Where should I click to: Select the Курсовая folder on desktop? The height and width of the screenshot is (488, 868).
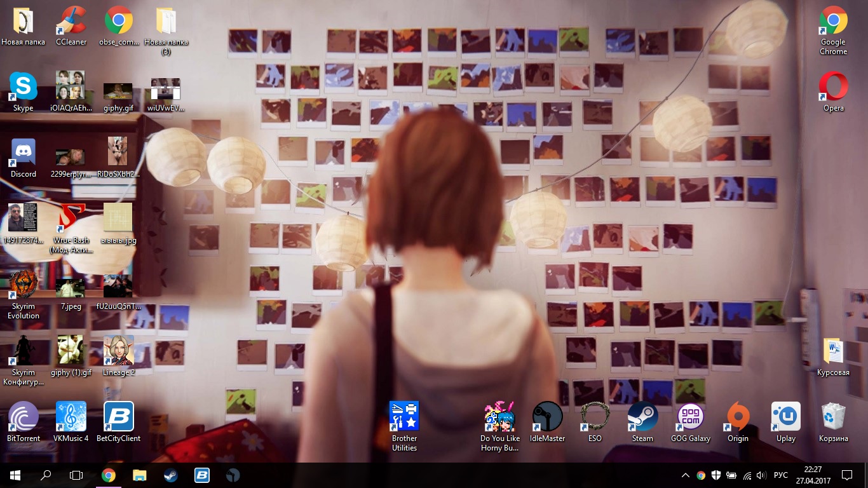pyautogui.click(x=834, y=356)
